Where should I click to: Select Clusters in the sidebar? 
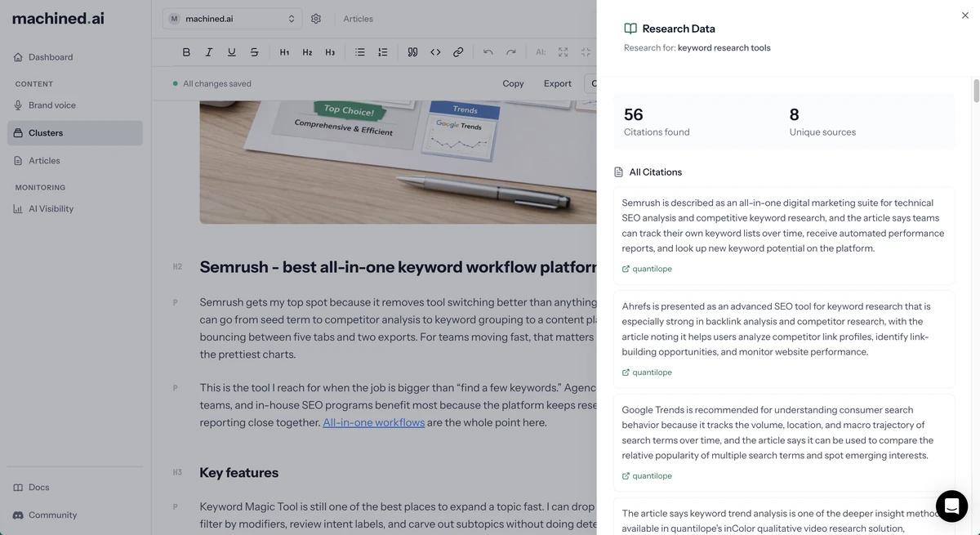click(x=75, y=133)
